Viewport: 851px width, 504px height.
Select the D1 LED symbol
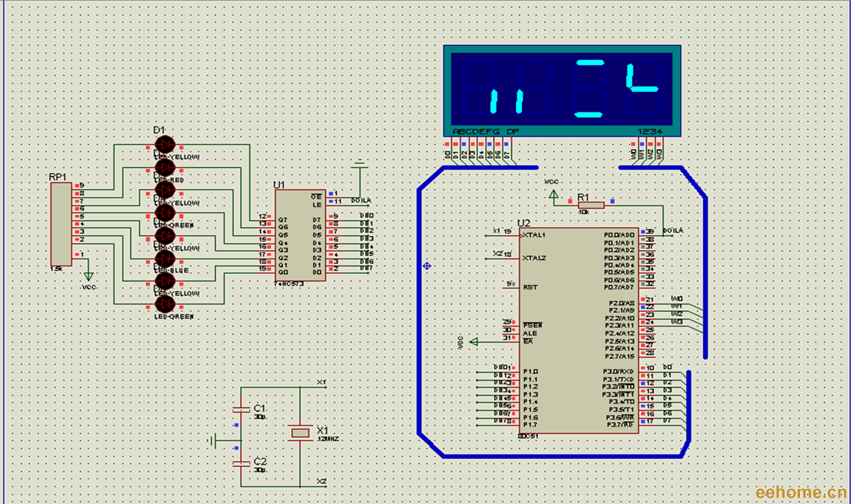click(x=164, y=145)
